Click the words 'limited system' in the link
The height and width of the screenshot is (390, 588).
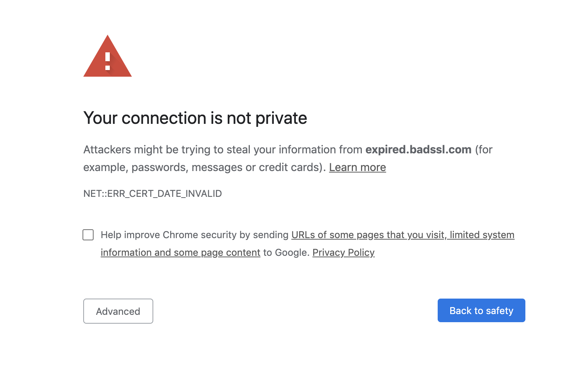[482, 235]
